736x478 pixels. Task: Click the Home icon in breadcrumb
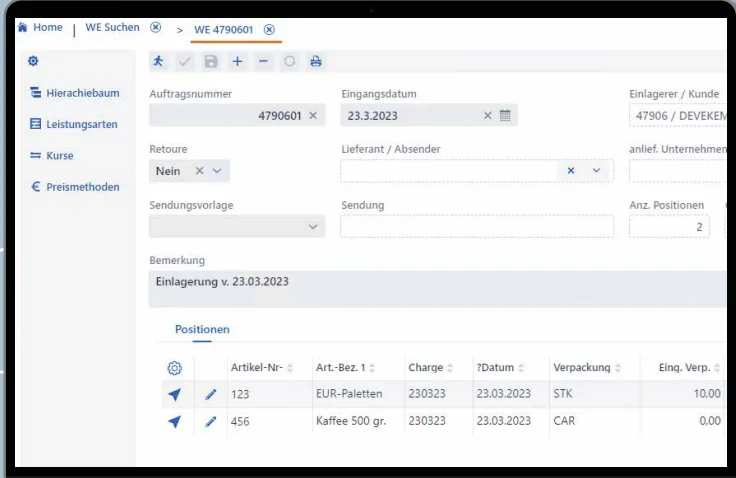click(x=23, y=27)
